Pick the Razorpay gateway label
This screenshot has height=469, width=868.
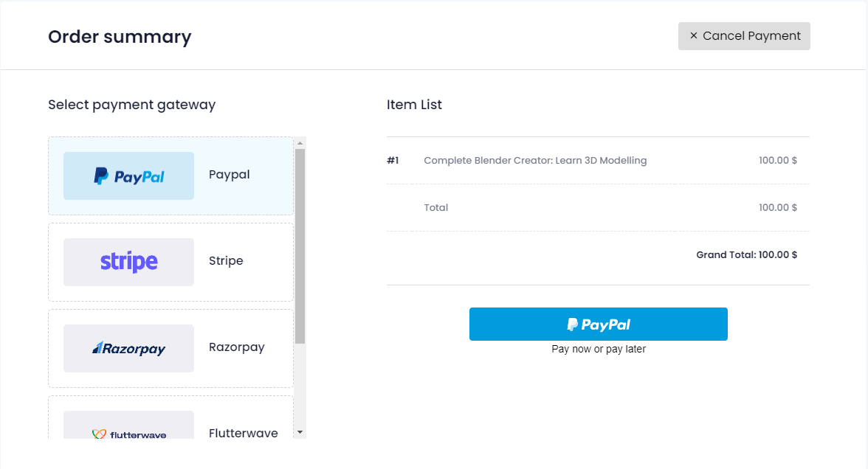tap(236, 347)
